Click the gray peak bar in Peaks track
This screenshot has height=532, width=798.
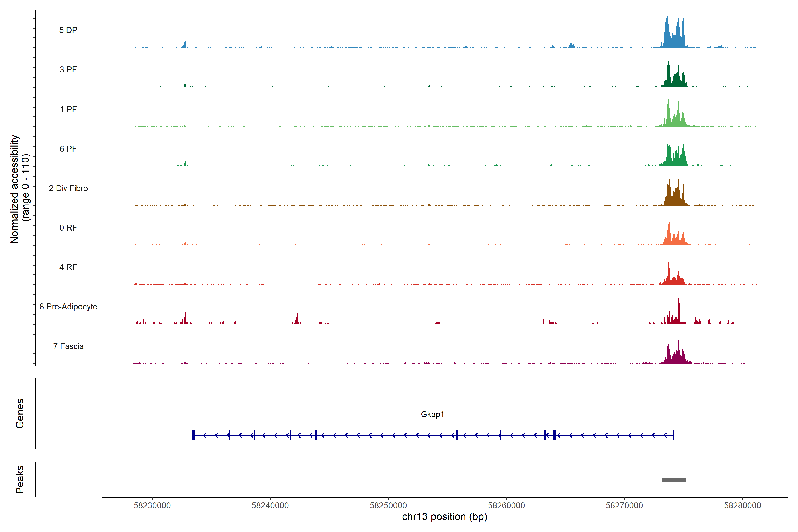pyautogui.click(x=674, y=480)
